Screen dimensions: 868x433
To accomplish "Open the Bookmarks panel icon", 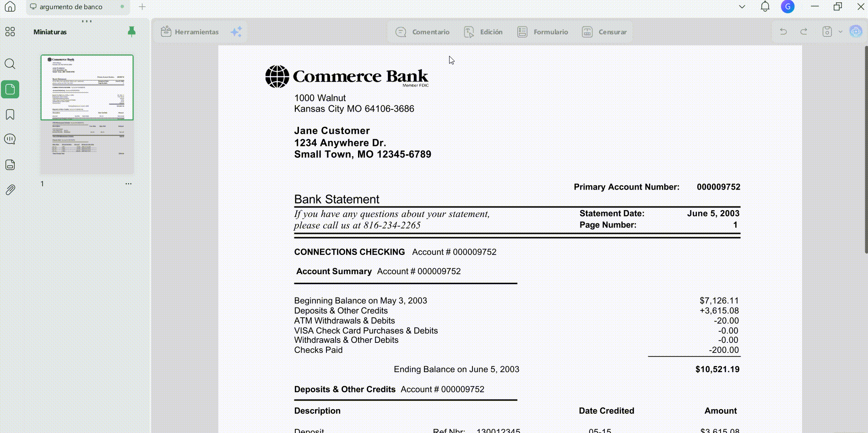I will tap(10, 114).
